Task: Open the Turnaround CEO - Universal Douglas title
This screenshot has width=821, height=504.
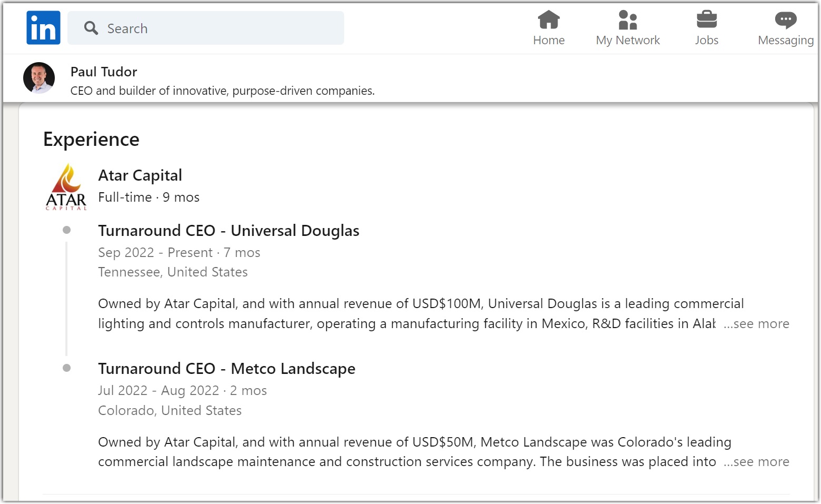Action: click(229, 231)
